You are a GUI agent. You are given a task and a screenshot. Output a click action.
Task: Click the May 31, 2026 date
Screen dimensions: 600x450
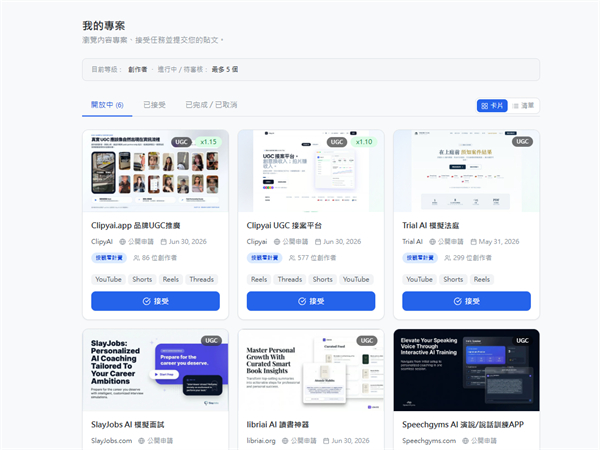(499, 242)
